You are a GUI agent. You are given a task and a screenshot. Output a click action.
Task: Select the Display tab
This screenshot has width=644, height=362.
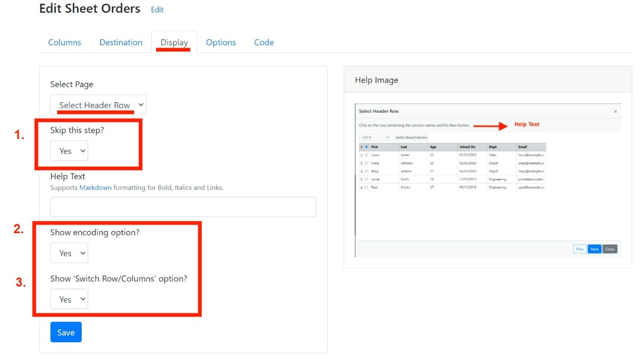[x=174, y=42]
